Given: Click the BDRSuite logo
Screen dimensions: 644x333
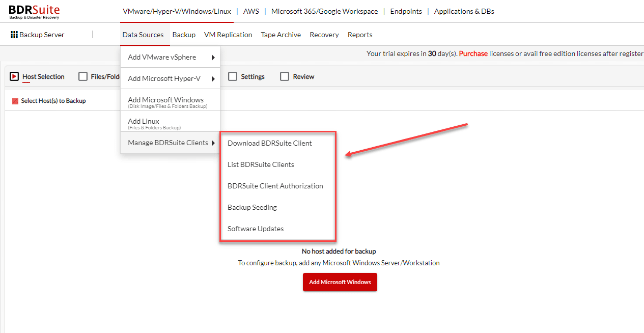Looking at the screenshot, I should pyautogui.click(x=34, y=12).
